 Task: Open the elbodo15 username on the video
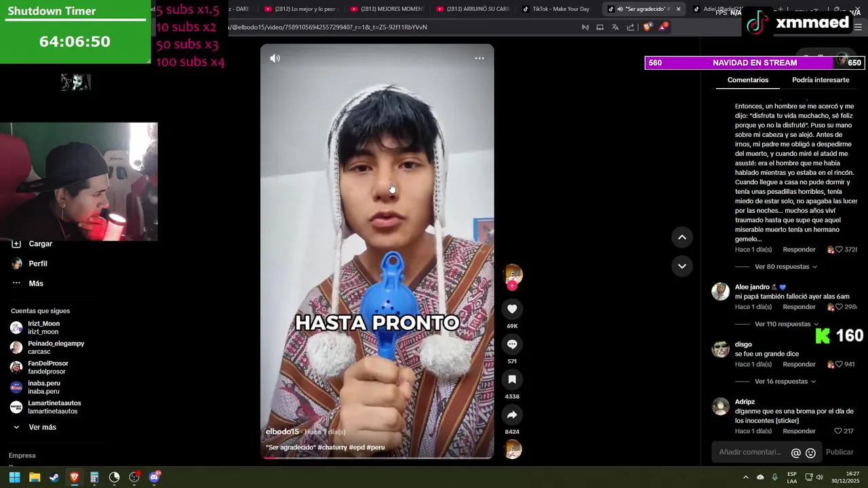pyautogui.click(x=282, y=432)
